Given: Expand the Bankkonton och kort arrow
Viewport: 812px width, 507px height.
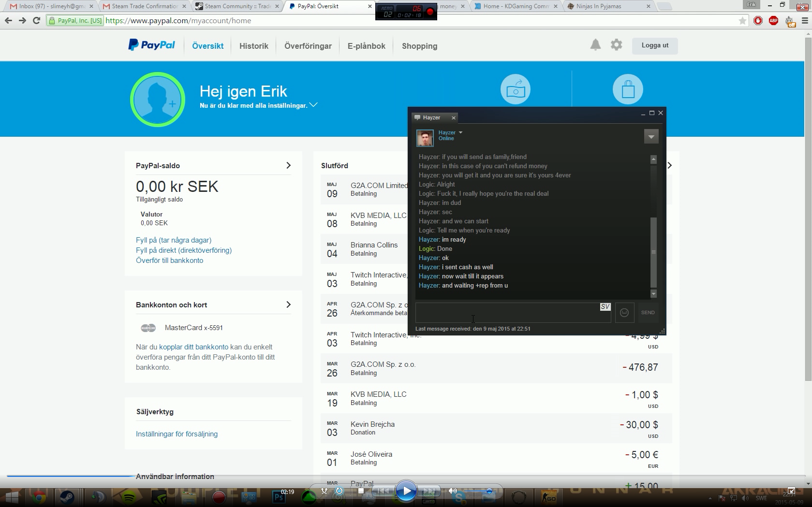Looking at the screenshot, I should click(x=288, y=304).
